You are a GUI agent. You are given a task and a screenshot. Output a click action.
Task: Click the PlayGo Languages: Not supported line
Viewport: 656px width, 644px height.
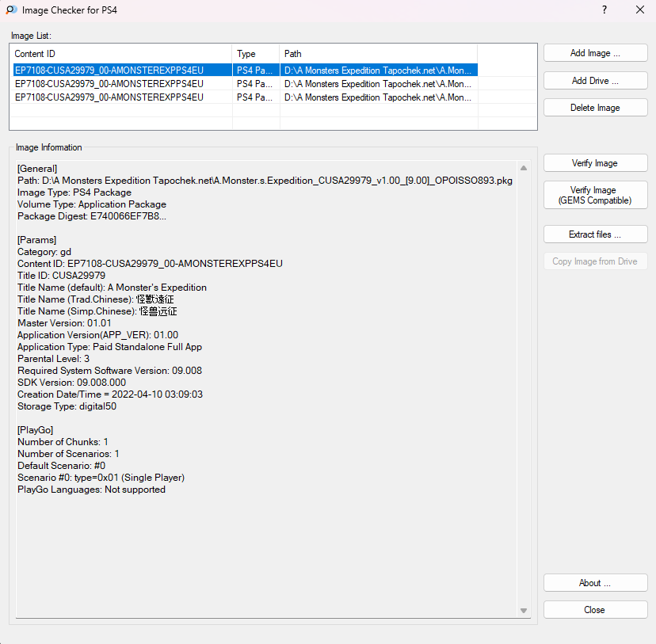(92, 490)
